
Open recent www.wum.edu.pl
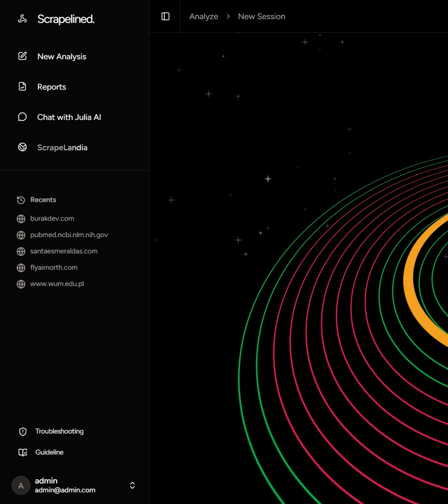57,284
